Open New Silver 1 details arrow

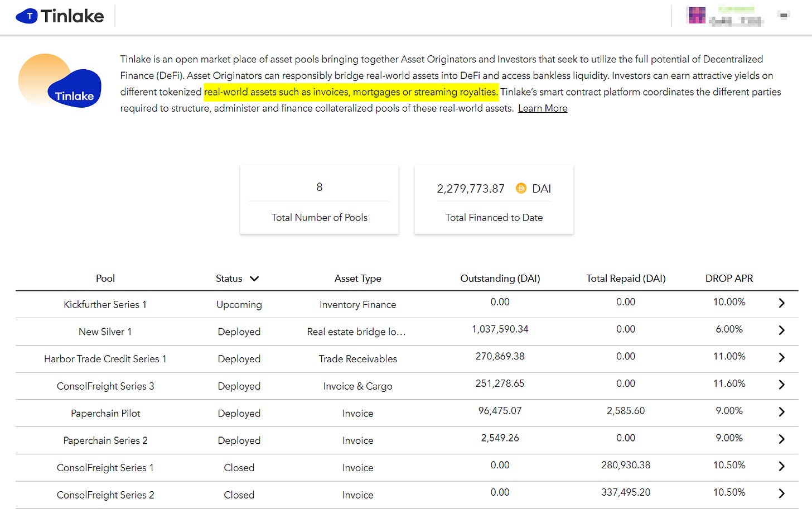click(x=781, y=330)
